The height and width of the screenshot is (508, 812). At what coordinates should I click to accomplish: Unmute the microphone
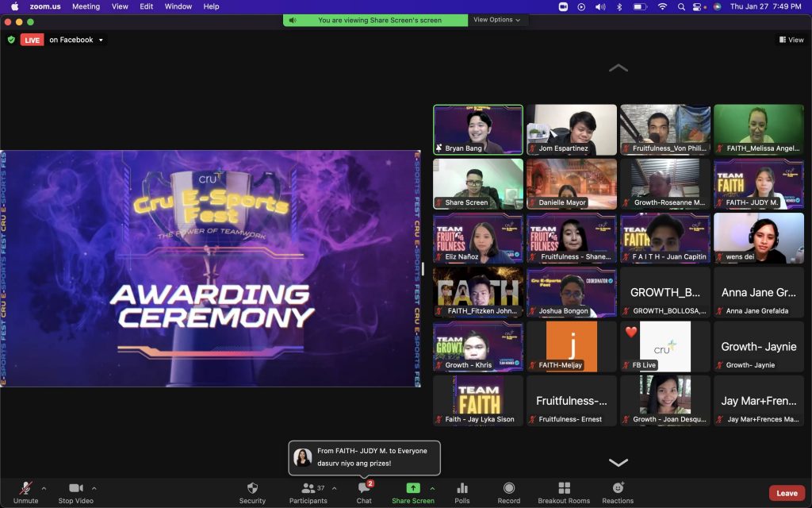[25, 488]
